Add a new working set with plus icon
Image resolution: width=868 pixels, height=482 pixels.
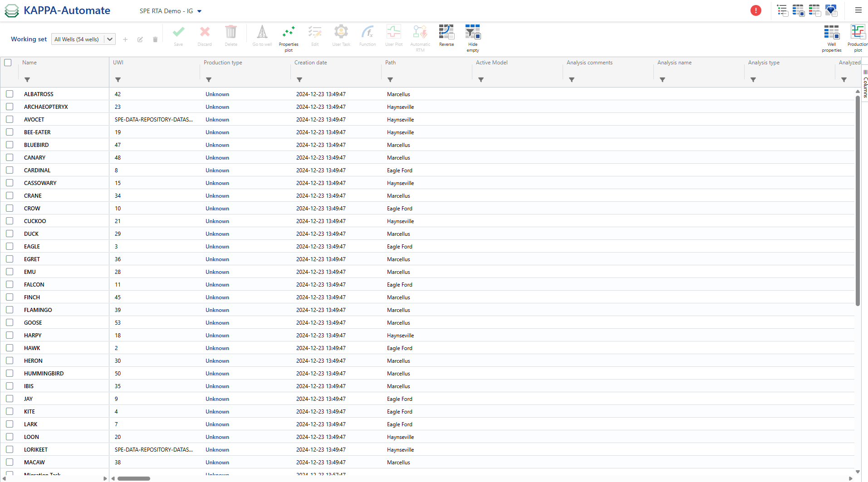pyautogui.click(x=125, y=39)
